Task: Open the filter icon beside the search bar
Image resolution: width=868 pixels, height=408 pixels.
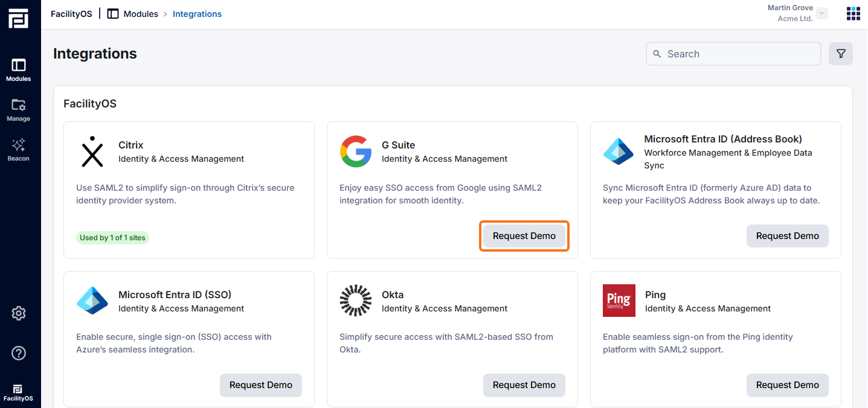Action: [x=840, y=54]
